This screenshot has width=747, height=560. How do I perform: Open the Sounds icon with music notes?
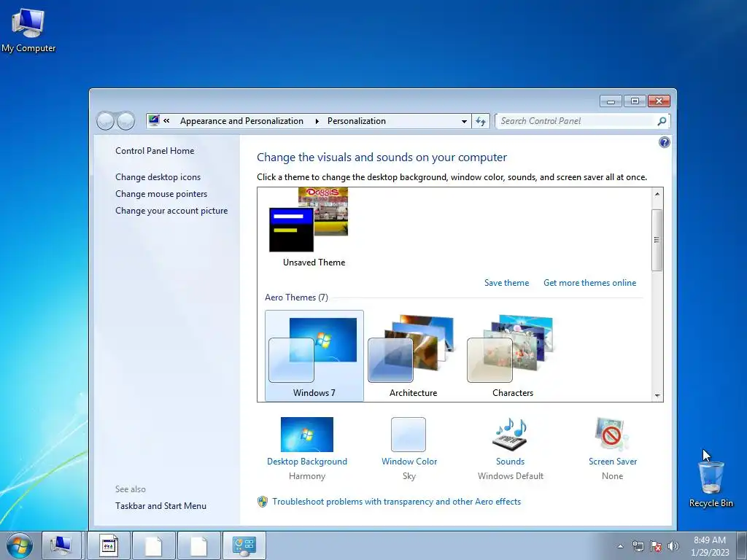(510, 435)
